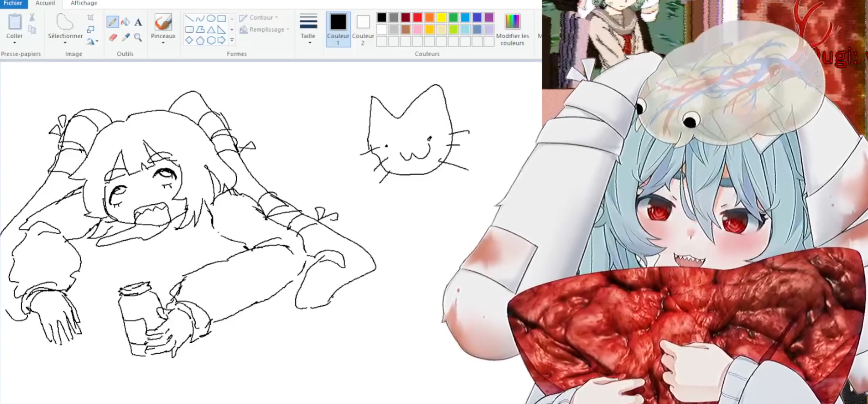Pick the black color swatch
Screen dimensions: 868x404
pos(382,18)
